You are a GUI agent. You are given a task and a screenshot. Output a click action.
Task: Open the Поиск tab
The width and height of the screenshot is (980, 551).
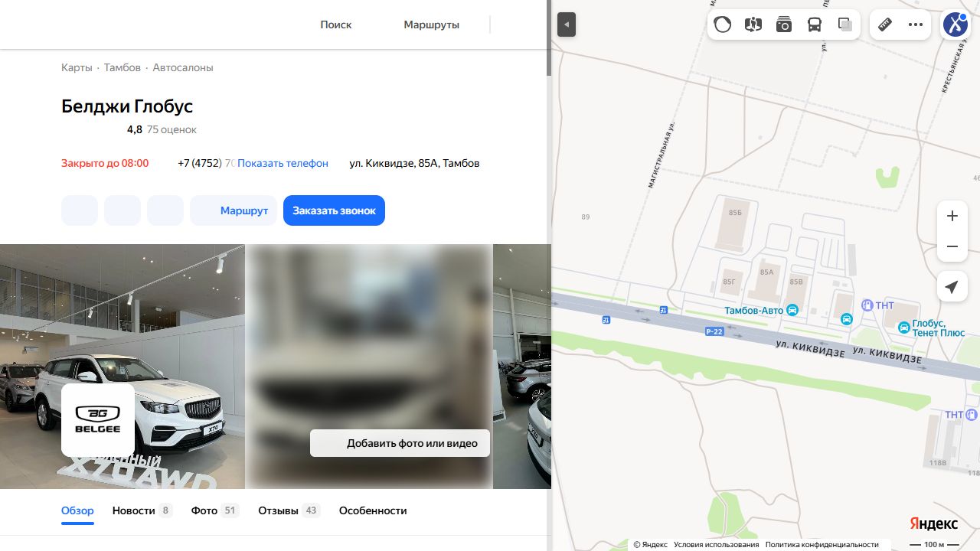[x=336, y=24]
